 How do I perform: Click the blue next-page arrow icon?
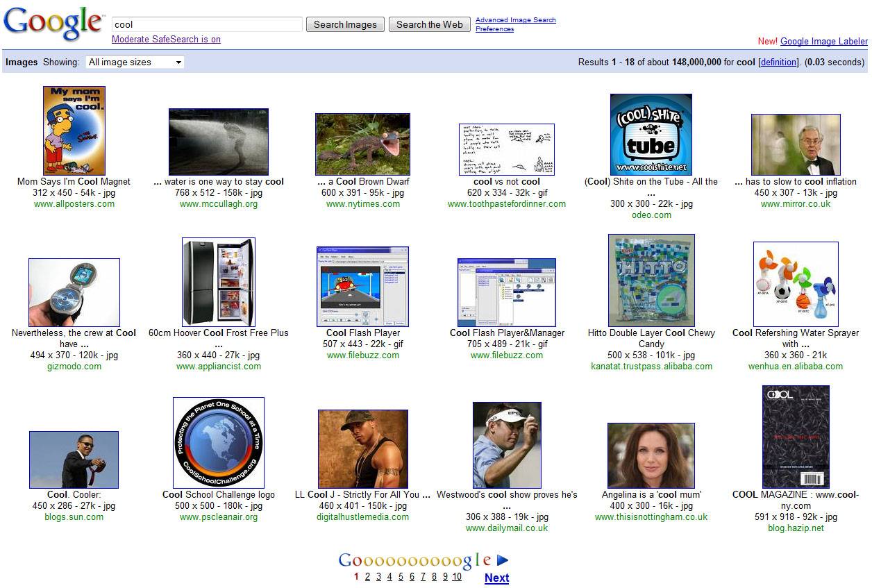[x=503, y=560]
